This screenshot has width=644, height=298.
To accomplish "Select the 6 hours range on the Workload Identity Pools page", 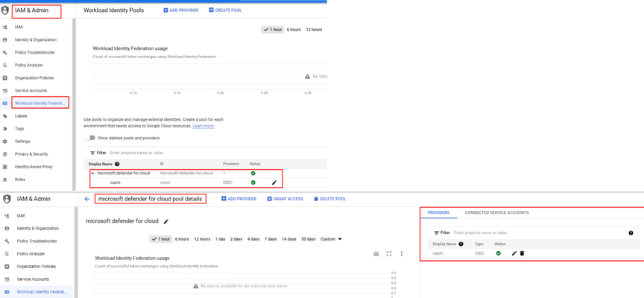I will click(x=294, y=30).
